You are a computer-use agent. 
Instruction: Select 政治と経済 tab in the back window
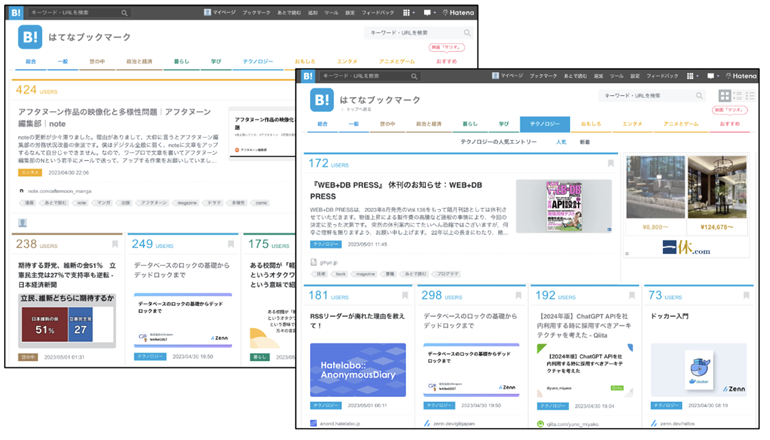(139, 62)
